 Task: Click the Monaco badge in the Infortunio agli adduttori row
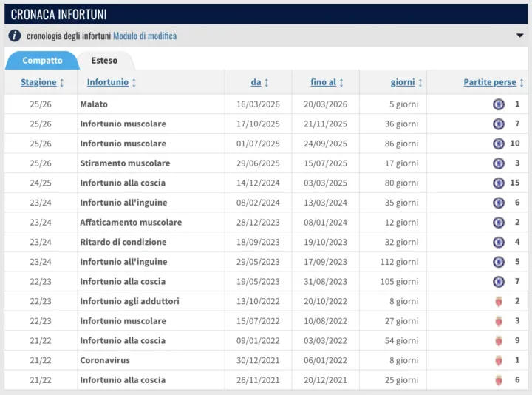tap(499, 301)
